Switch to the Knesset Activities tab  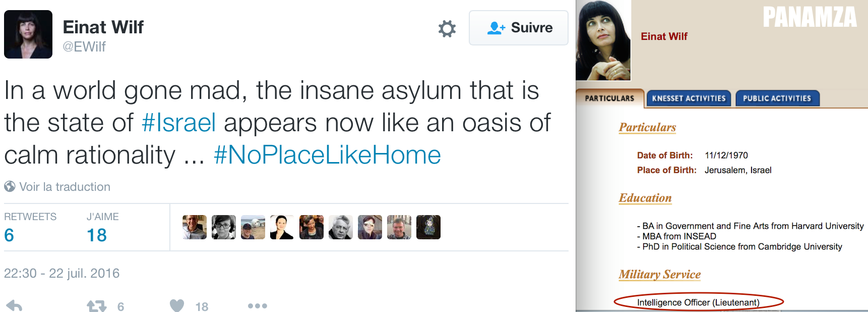click(689, 98)
